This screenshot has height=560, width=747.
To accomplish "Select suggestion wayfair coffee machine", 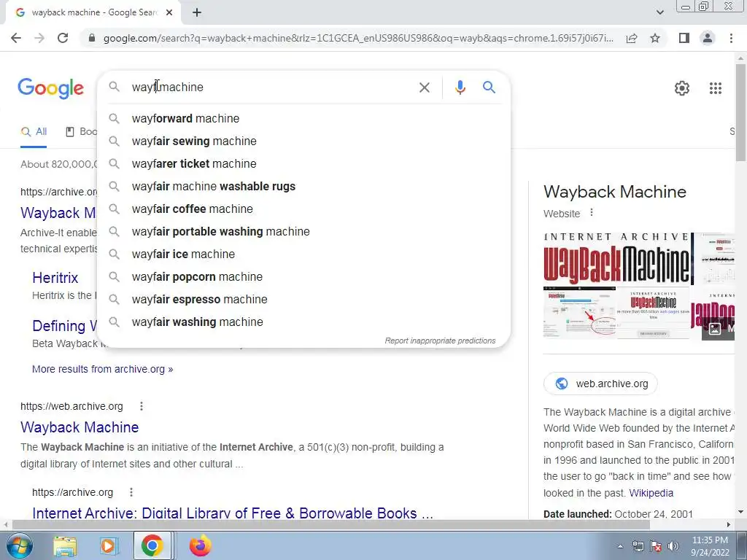I will 303,209.
